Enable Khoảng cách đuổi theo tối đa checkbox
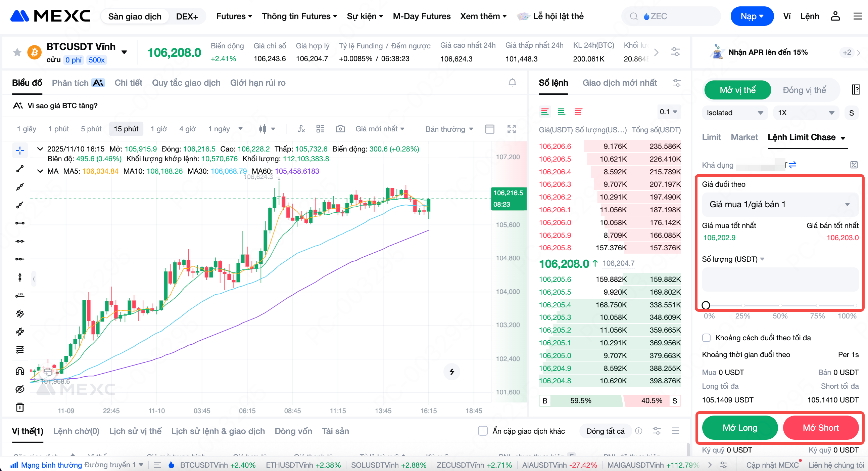The height and width of the screenshot is (471, 868). [706, 338]
